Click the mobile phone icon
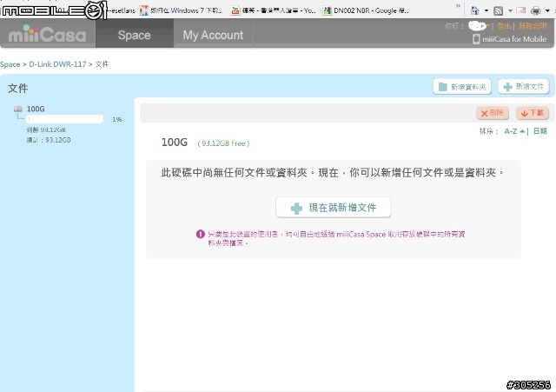 click(x=476, y=39)
